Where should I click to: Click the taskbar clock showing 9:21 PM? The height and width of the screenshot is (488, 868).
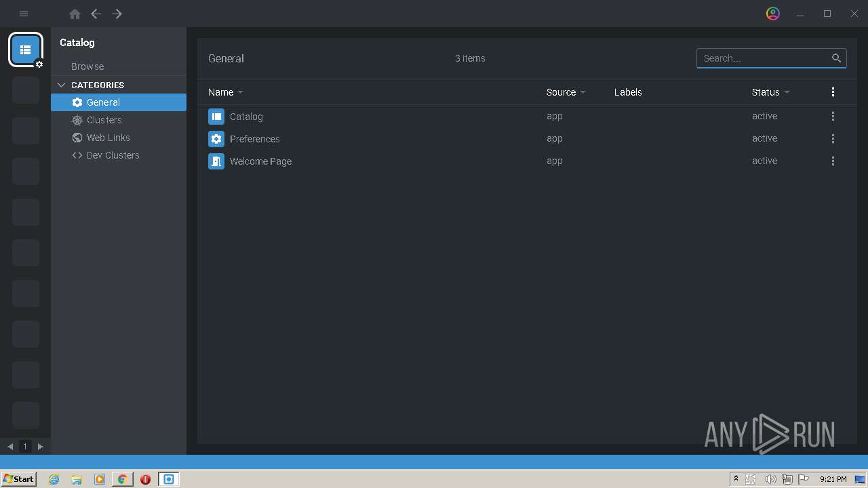(833, 479)
